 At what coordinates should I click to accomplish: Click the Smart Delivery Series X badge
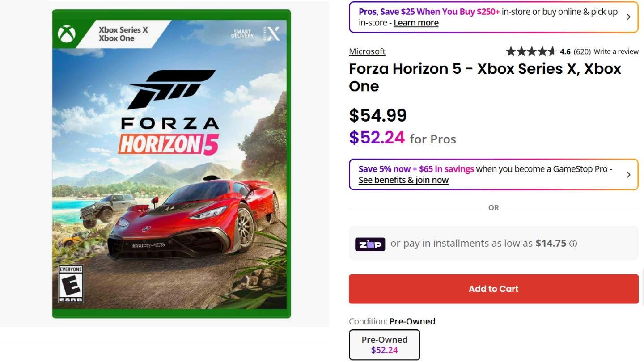click(256, 34)
